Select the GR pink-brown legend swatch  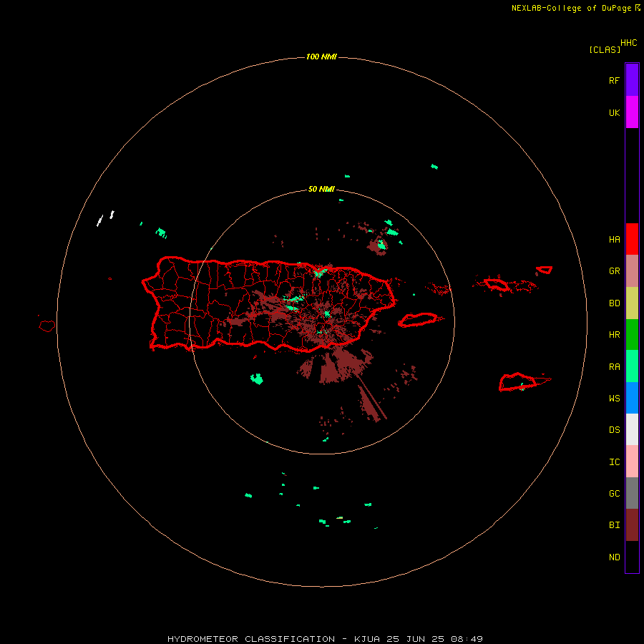tap(632, 271)
